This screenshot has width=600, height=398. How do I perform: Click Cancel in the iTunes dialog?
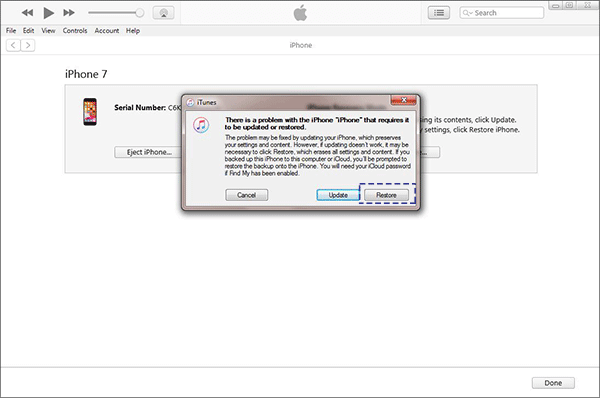pyautogui.click(x=246, y=195)
